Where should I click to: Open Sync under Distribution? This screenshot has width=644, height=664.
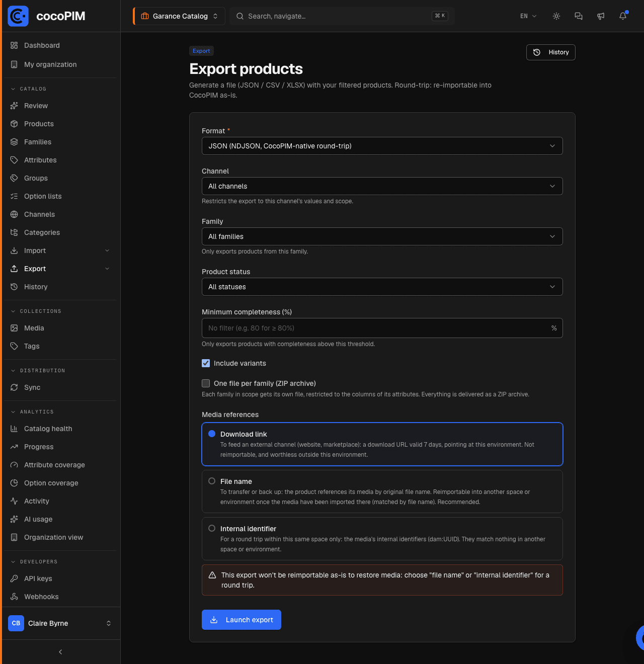60,387
